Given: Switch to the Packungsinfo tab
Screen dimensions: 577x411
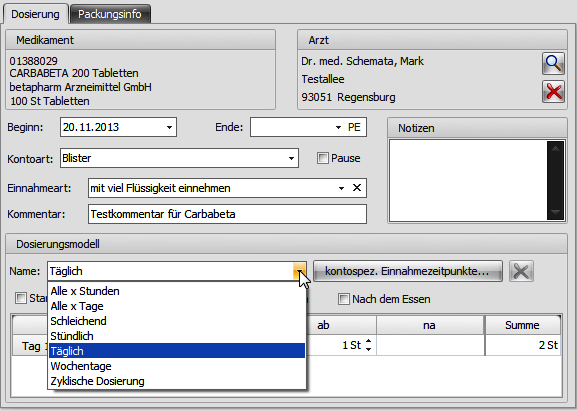Looking at the screenshot, I should click(110, 14).
